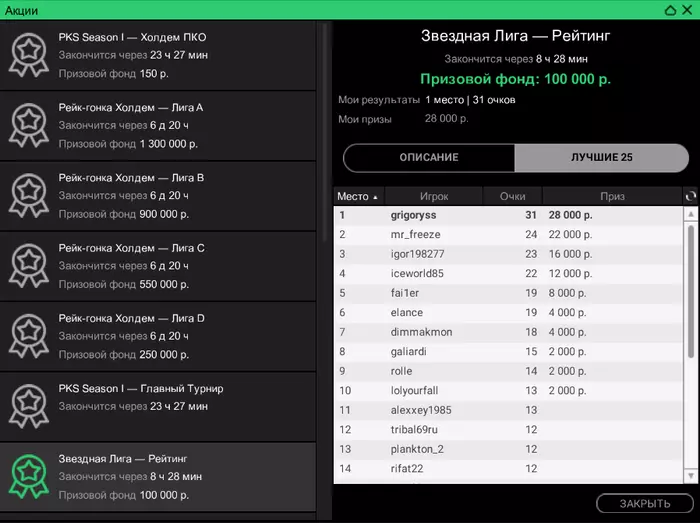
Task: Click the rating table scroll down arrow
Action: coord(691,475)
